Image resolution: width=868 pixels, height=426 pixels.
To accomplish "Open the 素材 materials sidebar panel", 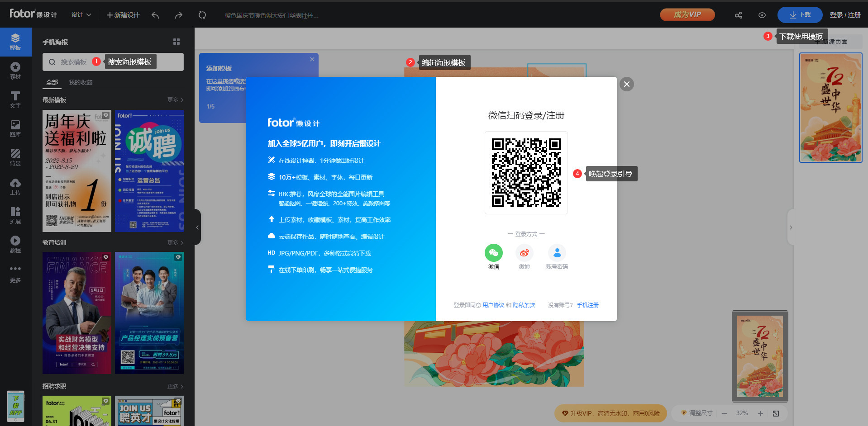I will point(15,71).
